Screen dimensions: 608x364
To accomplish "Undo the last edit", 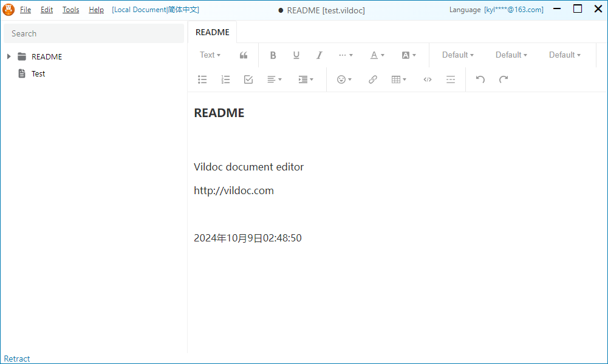I will 480,79.
